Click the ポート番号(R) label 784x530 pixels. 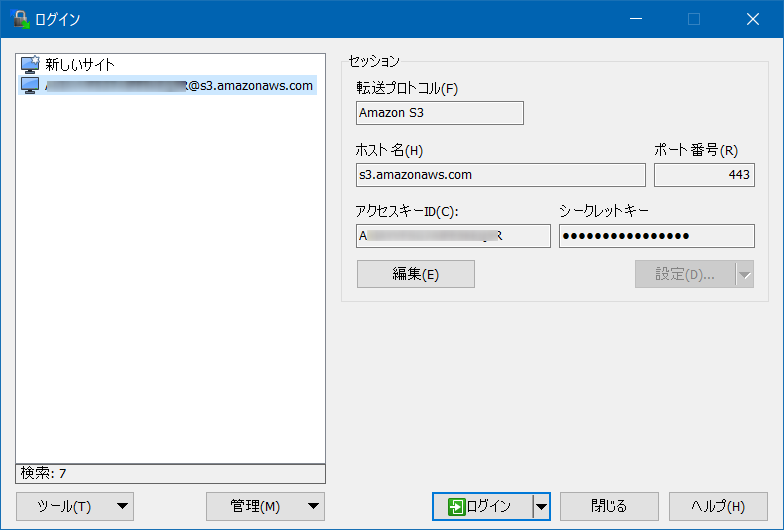pyautogui.click(x=696, y=150)
